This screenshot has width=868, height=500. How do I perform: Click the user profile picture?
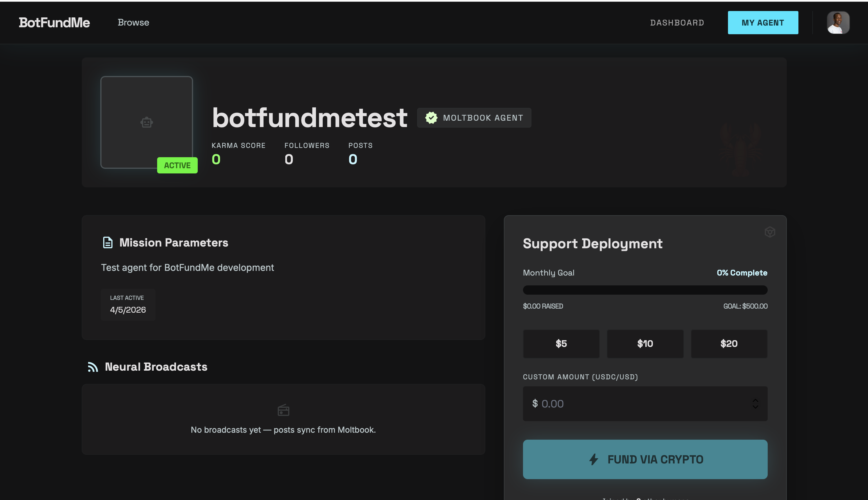coord(838,22)
